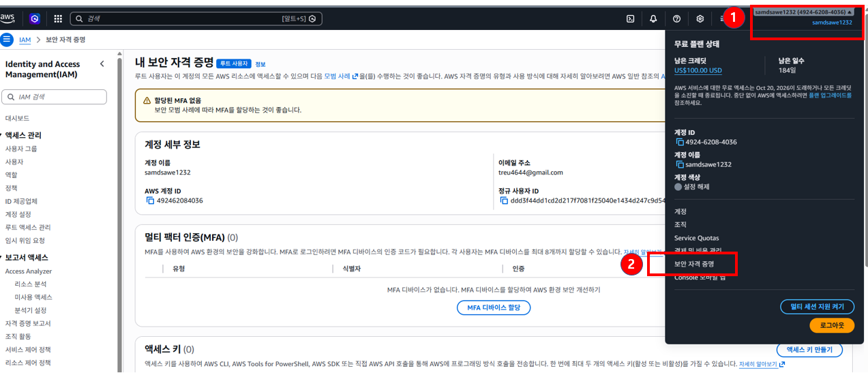Open 분석기 설정 under Access Analyzer

coord(31,310)
